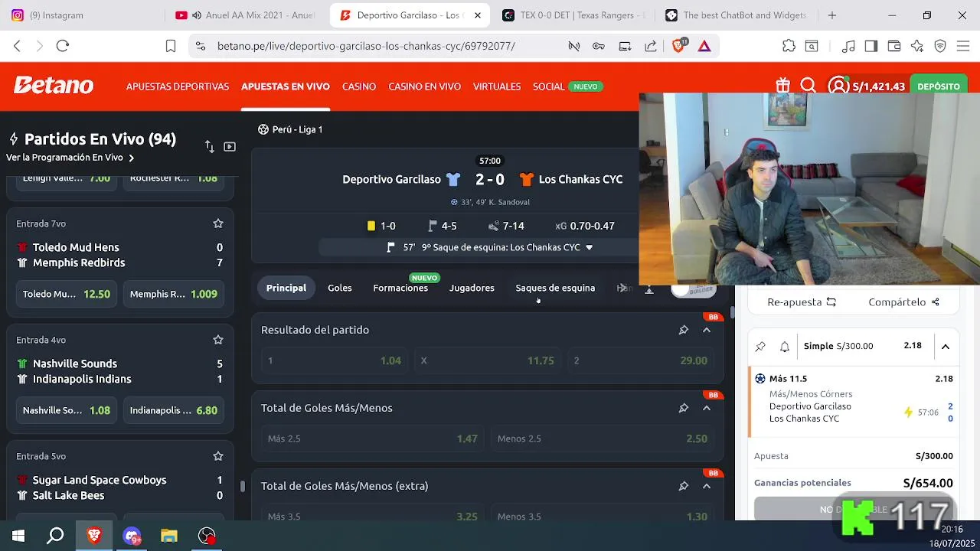Switch to the Jugadores tab
This screenshot has width=980, height=551.
click(472, 288)
